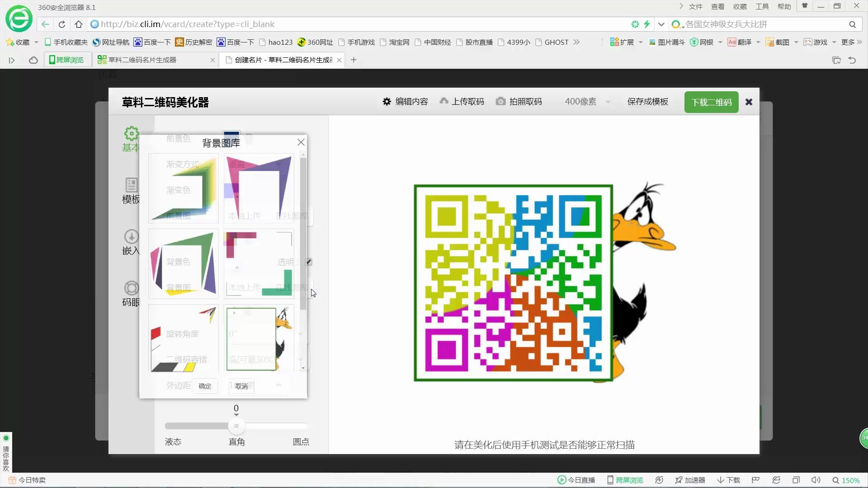868x488 pixels.
Task: Expand the 400像素 size dropdown
Action: point(608,102)
